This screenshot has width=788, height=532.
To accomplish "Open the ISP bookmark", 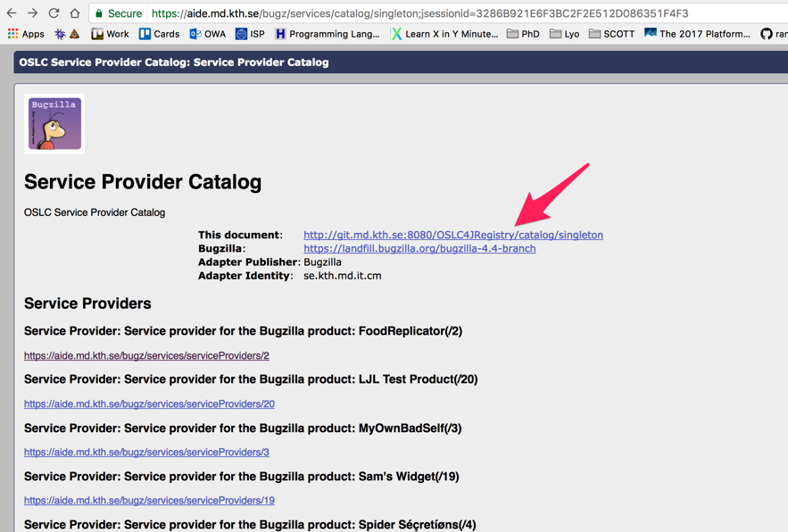I will click(x=250, y=34).
